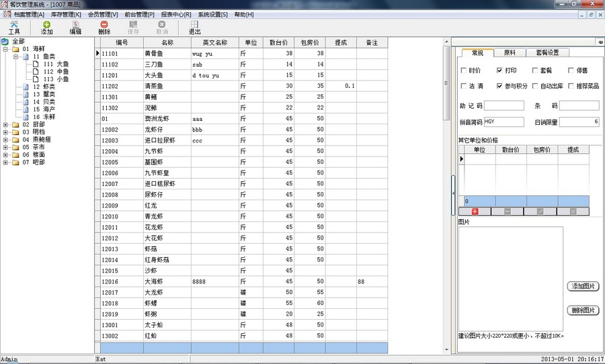Click the table scrollbar up arrow
This screenshot has width=605, height=364.
pyautogui.click(x=446, y=42)
